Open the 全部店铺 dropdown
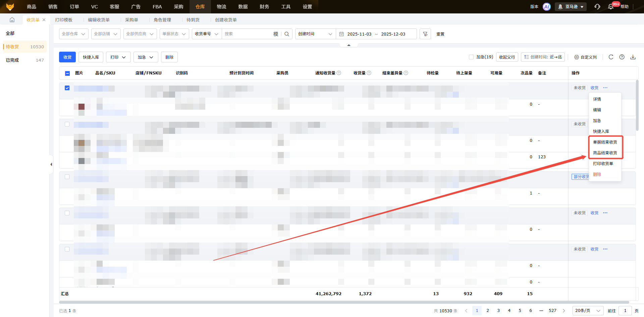This screenshot has height=317, width=644. point(106,34)
